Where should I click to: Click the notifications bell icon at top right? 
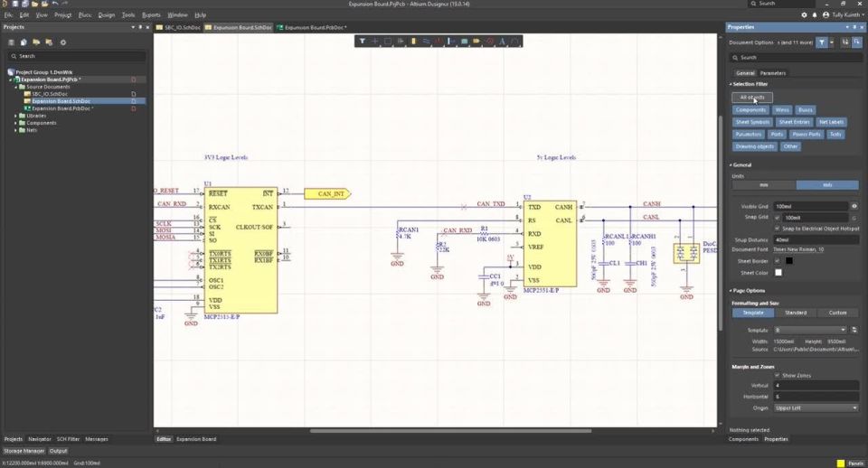(x=815, y=15)
